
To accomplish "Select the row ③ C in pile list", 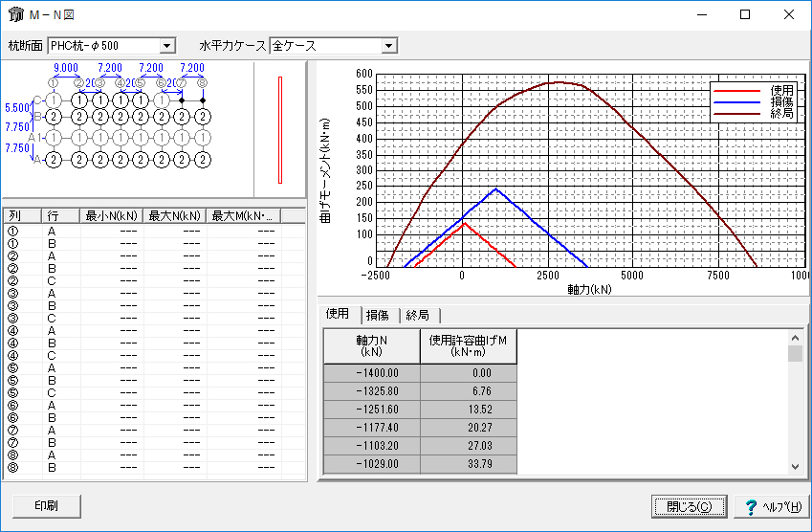I will [x=154, y=318].
